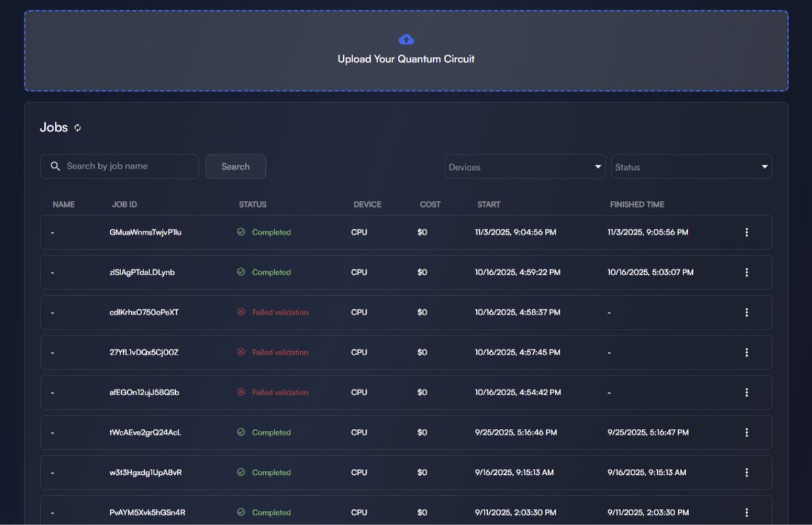
Task: Open options menu for job tWcAEve2grQ24AcL
Action: pos(746,432)
